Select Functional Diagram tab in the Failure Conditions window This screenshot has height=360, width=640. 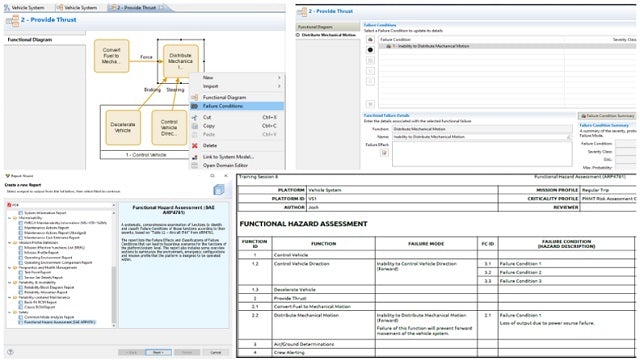tap(328, 27)
